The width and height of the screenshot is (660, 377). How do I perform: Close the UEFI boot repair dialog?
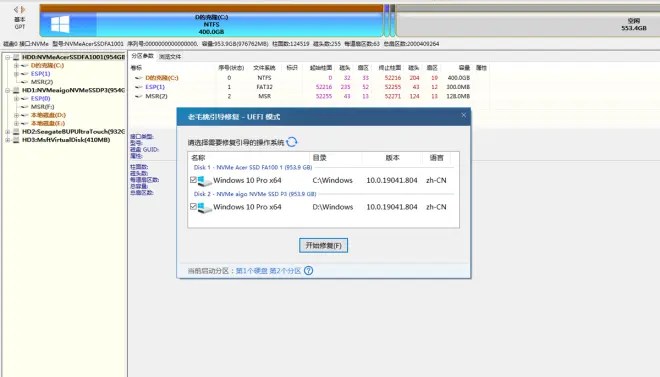point(463,115)
